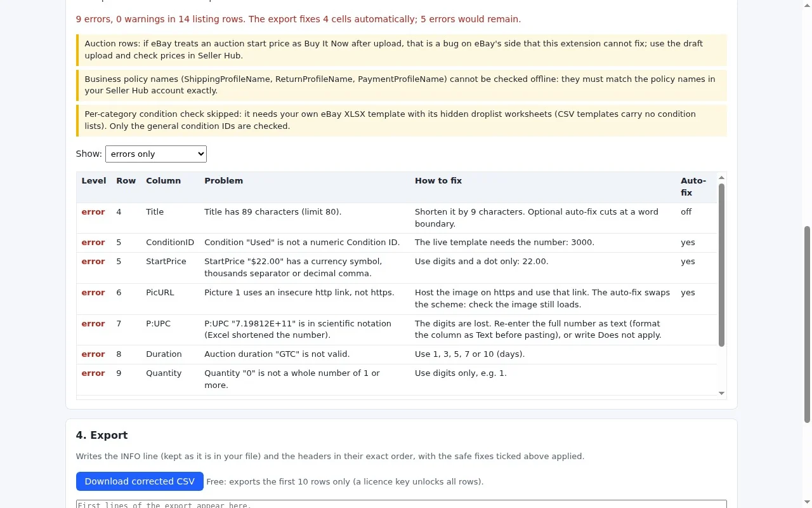Screen dimensions: 812x508
Task: Click Download corrected CSV button
Action: click(x=140, y=481)
